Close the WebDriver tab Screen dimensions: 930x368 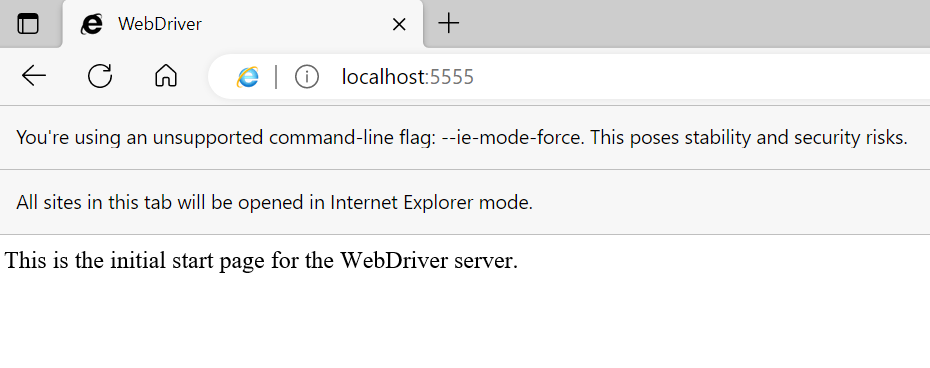coord(399,24)
